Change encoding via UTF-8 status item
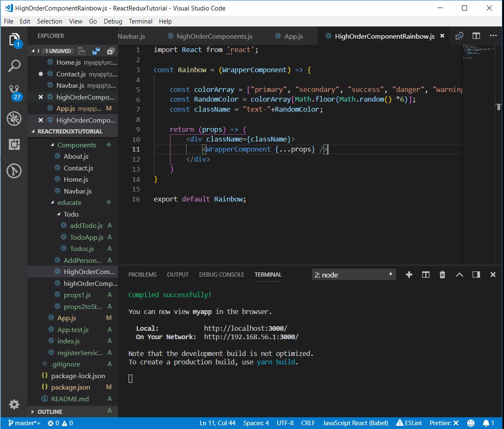 [285, 423]
